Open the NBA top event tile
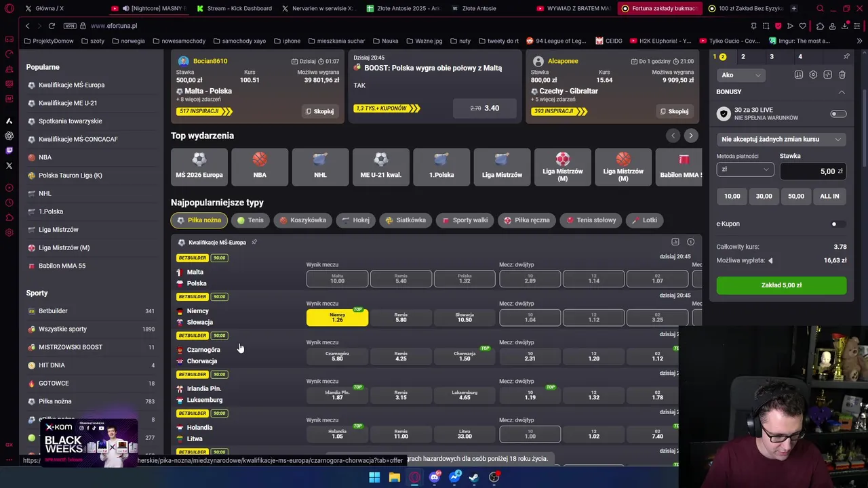868x488 pixels. tap(260, 167)
